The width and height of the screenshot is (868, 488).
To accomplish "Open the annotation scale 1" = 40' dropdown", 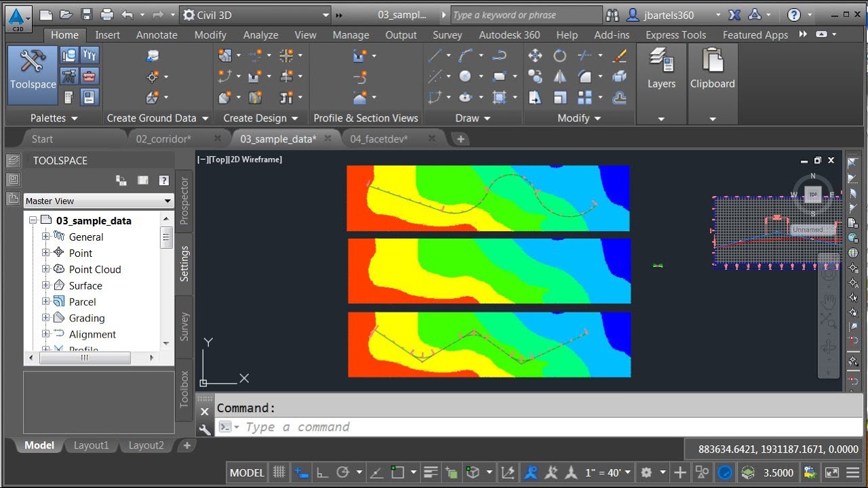I will pos(608,472).
